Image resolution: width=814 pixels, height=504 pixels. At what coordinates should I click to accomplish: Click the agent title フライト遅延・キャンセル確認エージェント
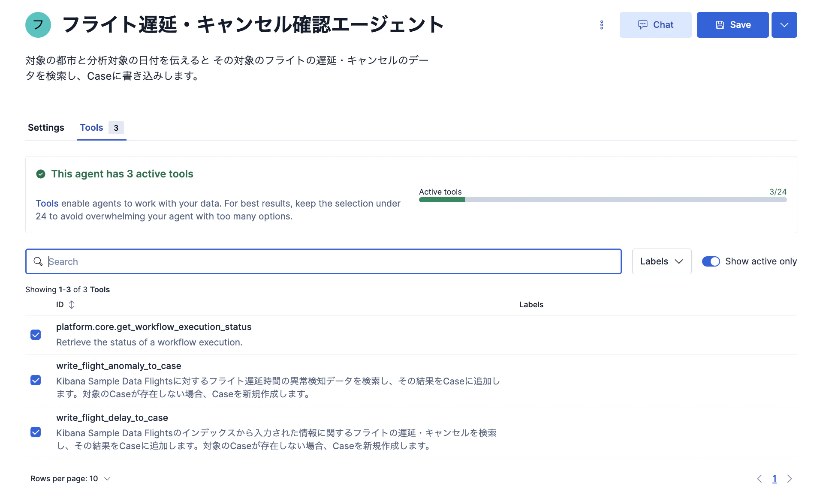tap(253, 24)
